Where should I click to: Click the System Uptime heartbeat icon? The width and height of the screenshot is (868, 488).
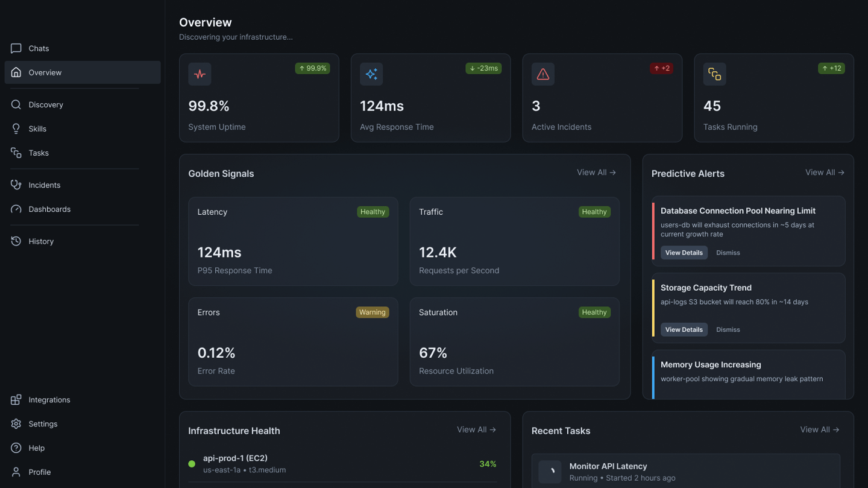200,74
